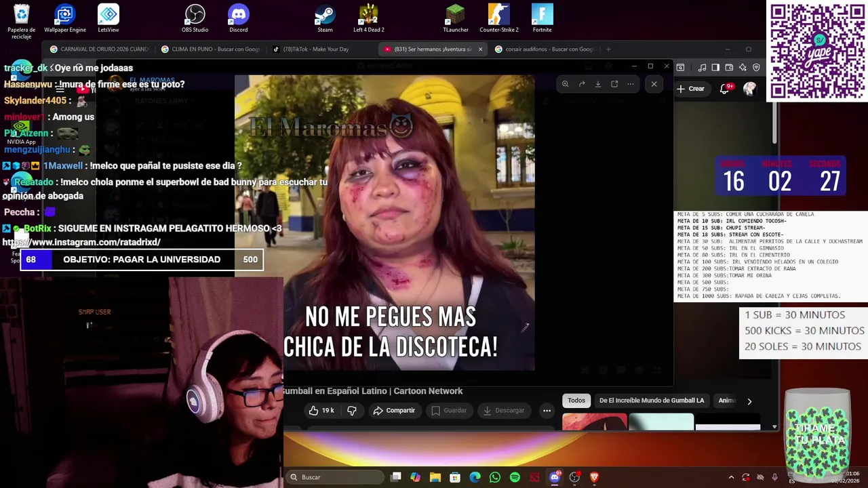Open the browser AI assistant sparkle icon
868x488 pixels.
(743, 67)
